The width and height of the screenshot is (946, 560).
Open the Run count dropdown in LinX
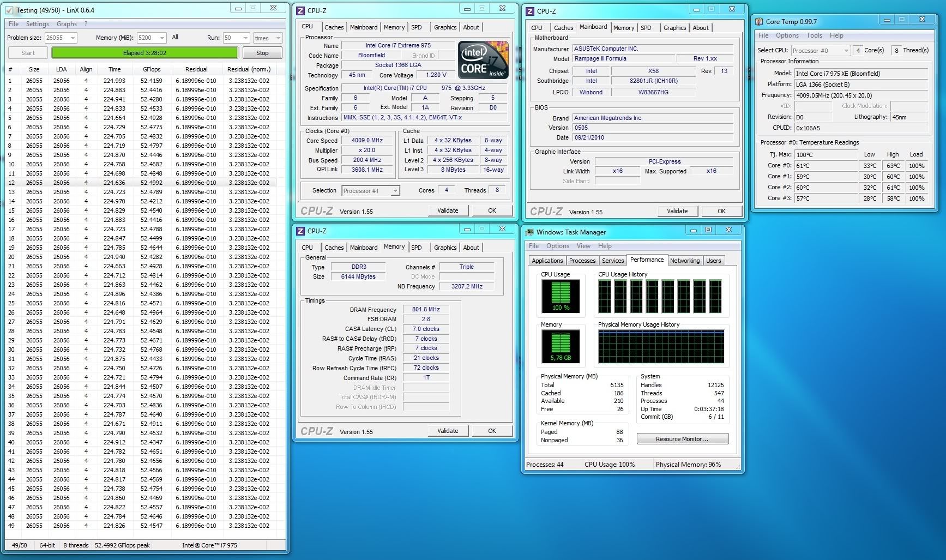tap(236, 38)
